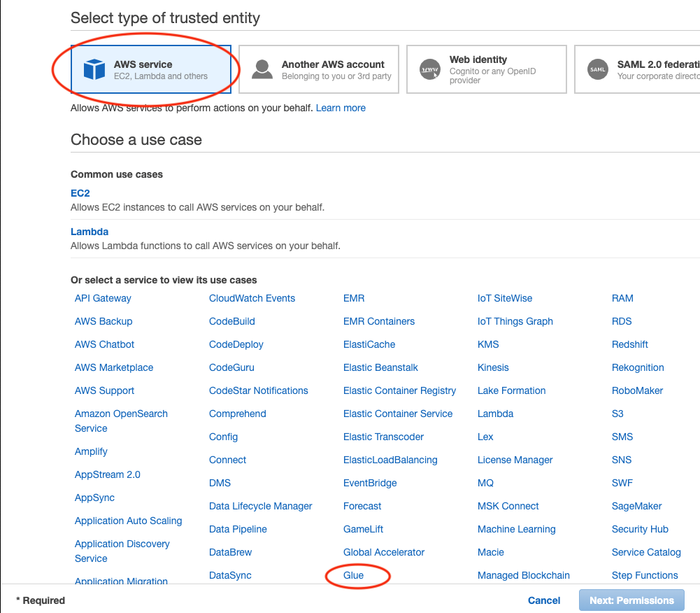Choose the EventBridge service
This screenshot has width=700, height=613.
pos(370,483)
